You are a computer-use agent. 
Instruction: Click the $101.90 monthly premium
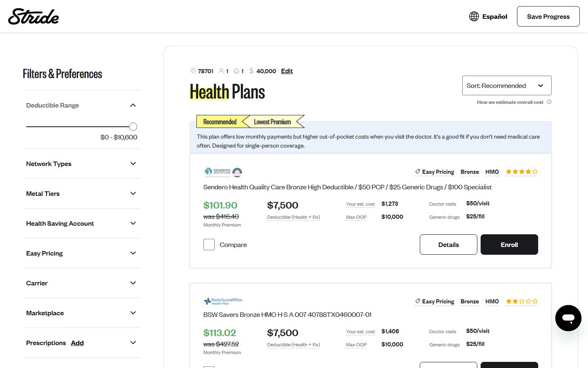pos(220,205)
